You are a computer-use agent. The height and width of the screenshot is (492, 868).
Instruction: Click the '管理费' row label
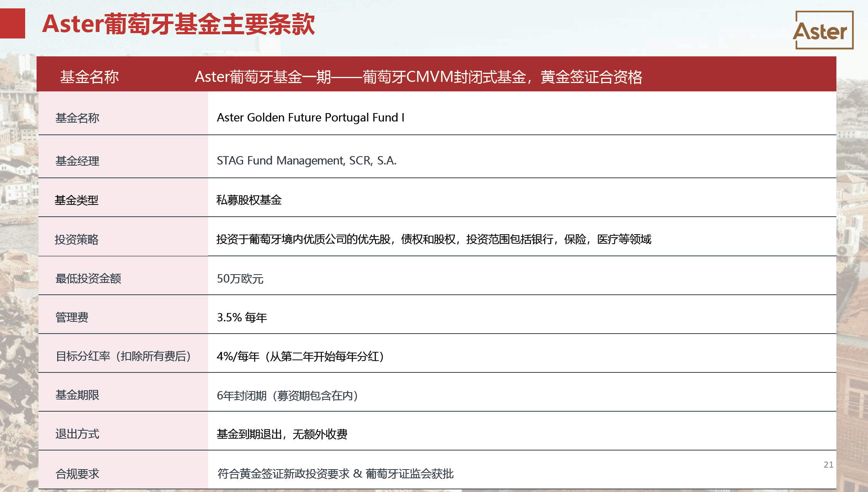click(x=72, y=318)
